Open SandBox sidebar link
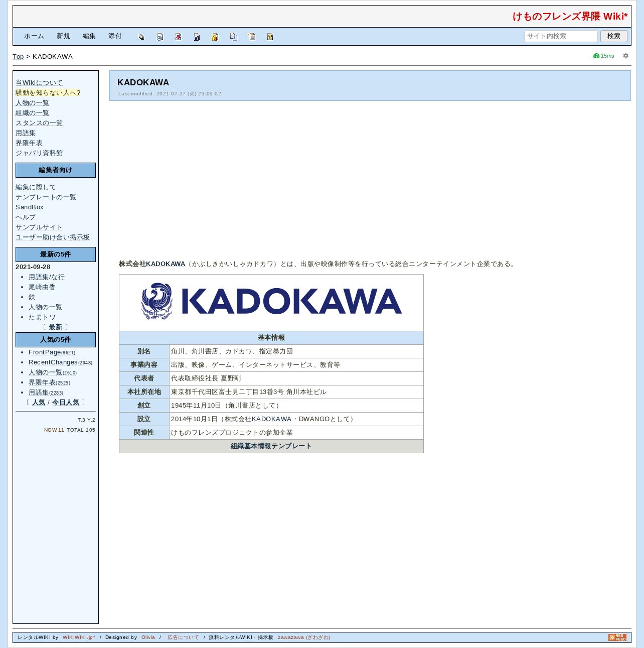The height and width of the screenshot is (648, 644). [x=30, y=207]
